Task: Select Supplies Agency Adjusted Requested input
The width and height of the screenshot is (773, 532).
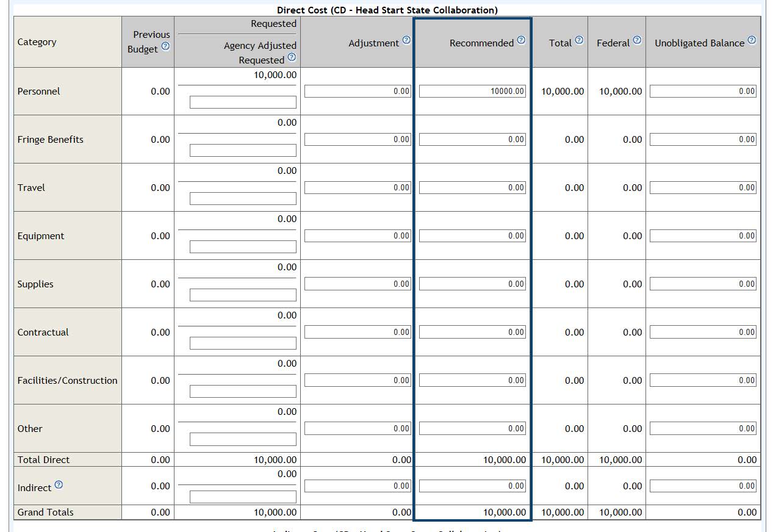Action: tap(243, 295)
